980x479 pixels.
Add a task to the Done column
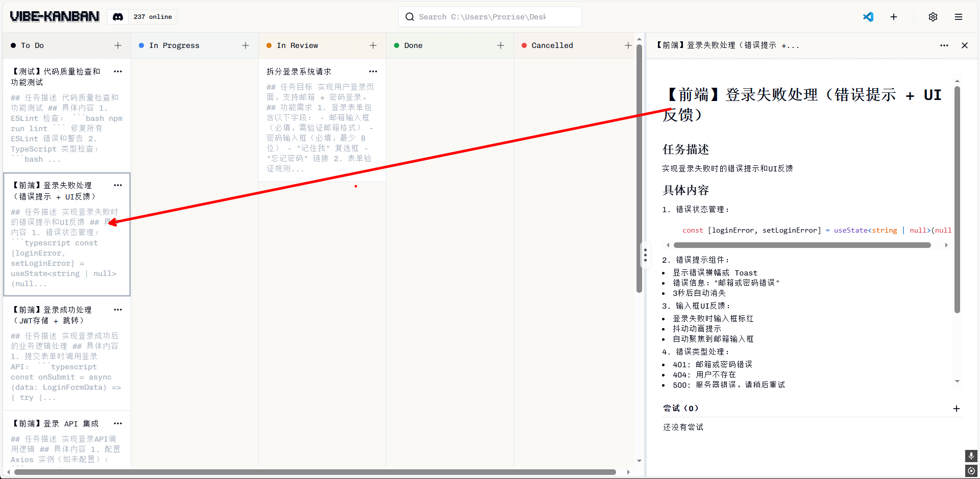click(x=501, y=45)
